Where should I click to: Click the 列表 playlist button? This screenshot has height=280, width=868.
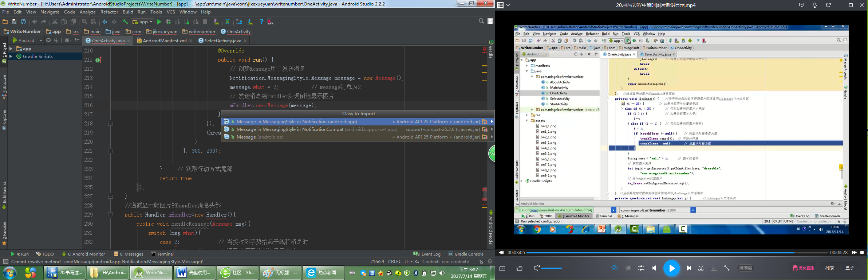point(830,268)
